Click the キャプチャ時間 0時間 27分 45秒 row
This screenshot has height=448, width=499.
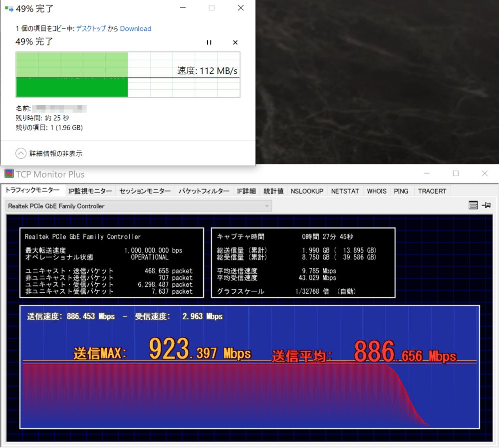[x=285, y=237]
